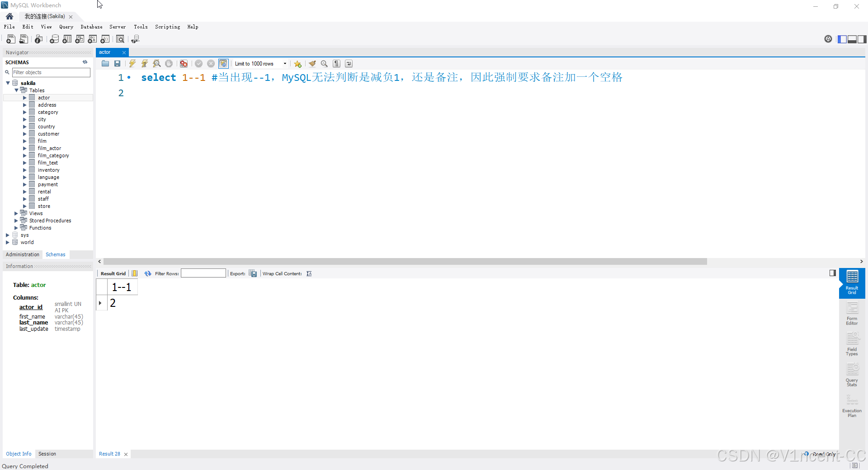Create a new function icon
This screenshot has height=470, width=868.
(x=105, y=39)
